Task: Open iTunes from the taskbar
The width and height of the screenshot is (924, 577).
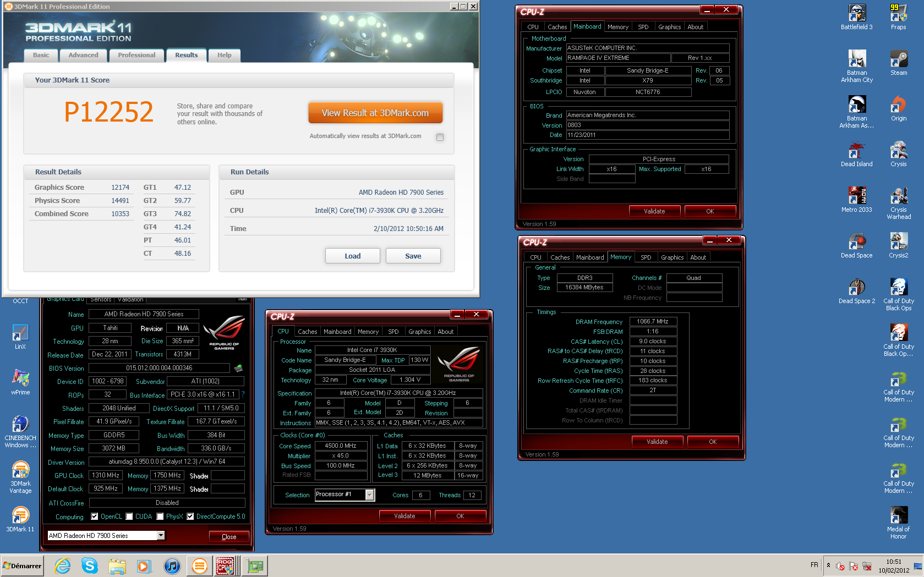Action: [x=172, y=565]
